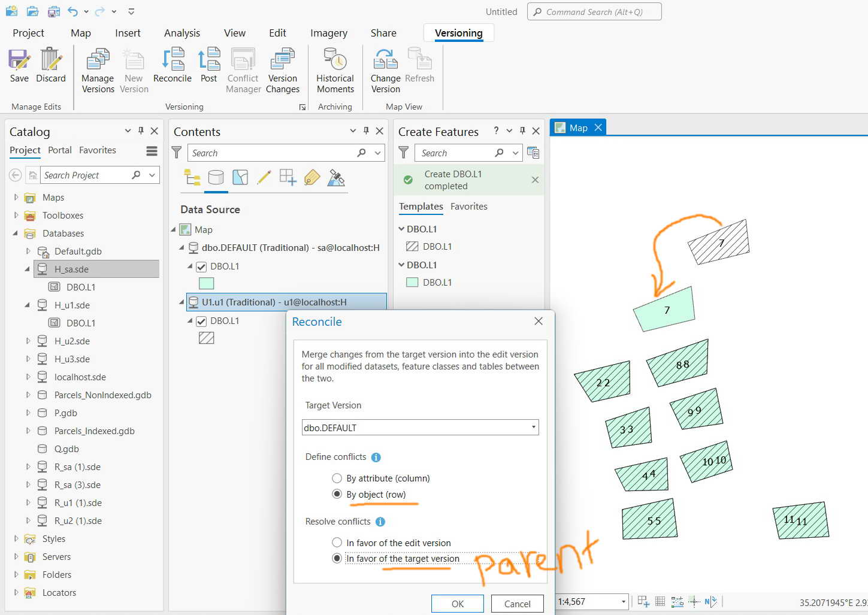
Task: Select List By Perspective Imagery icon
Action: pos(336,177)
